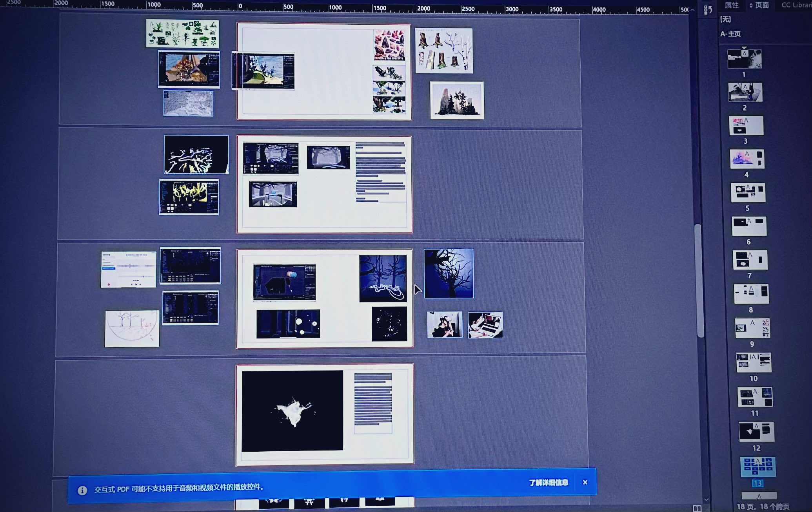The width and height of the screenshot is (812, 512).
Task: Select page 9 thumbnail in Pages panel
Action: [752, 328]
